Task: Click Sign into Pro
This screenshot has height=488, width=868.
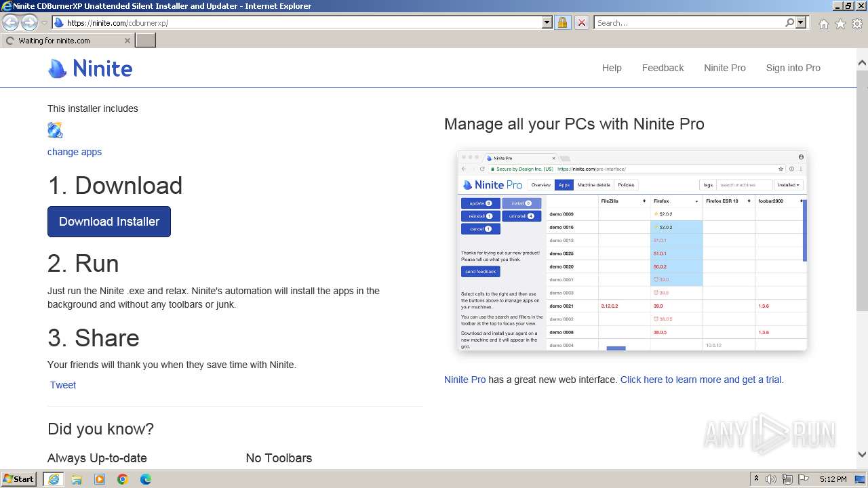Action: pos(793,68)
